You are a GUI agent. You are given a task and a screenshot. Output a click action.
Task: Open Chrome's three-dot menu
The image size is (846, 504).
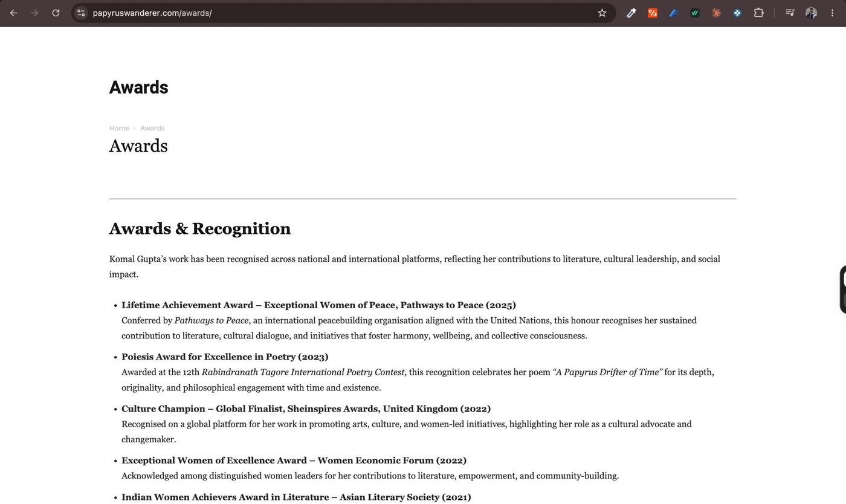tap(832, 13)
